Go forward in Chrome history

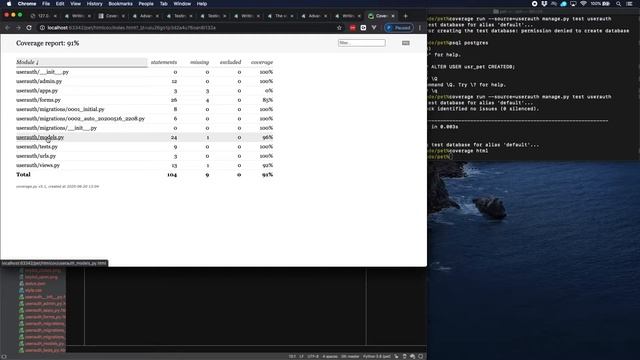point(18,28)
